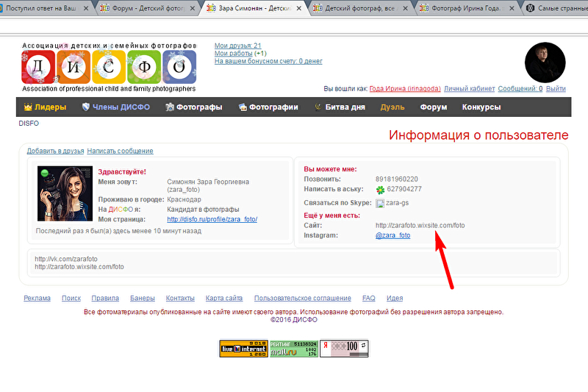Open Zara Simonyan's profile photo
588x392 pixels.
(x=64, y=193)
